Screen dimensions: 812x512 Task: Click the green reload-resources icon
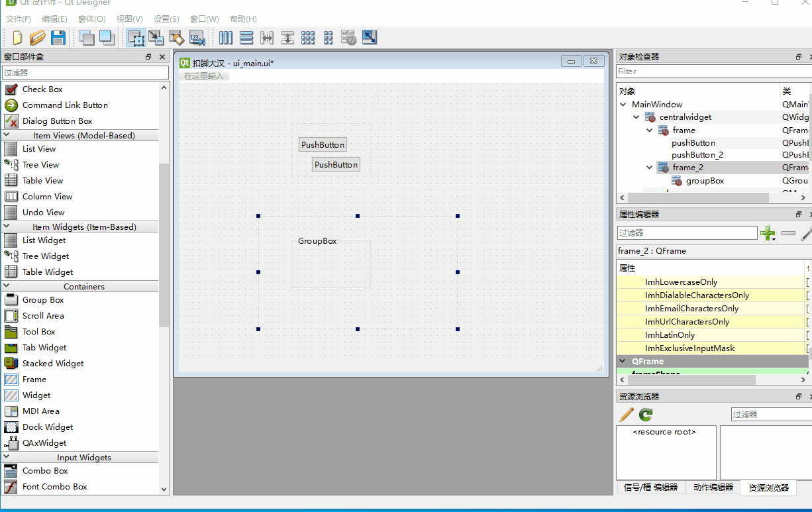tap(646, 415)
